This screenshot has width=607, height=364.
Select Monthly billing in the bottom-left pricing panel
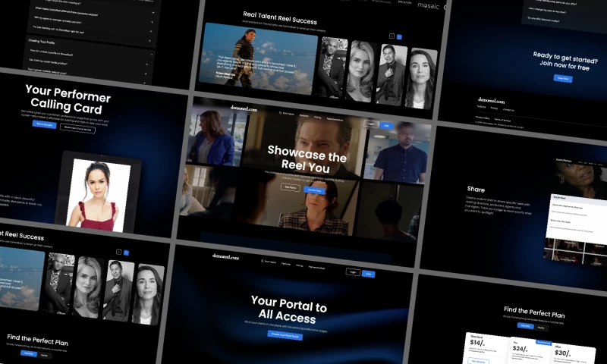point(29,353)
